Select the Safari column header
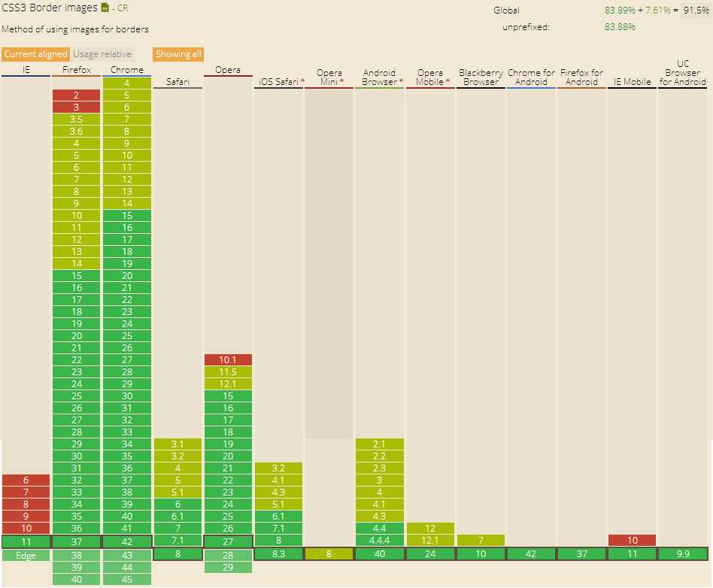Viewport: 713px width, 588px height. [177, 81]
